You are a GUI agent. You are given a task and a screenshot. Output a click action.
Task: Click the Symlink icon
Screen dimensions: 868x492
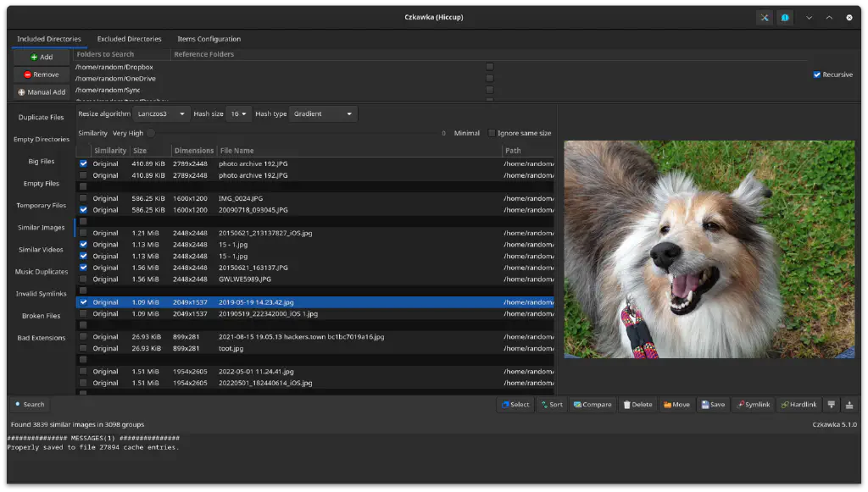coord(753,404)
